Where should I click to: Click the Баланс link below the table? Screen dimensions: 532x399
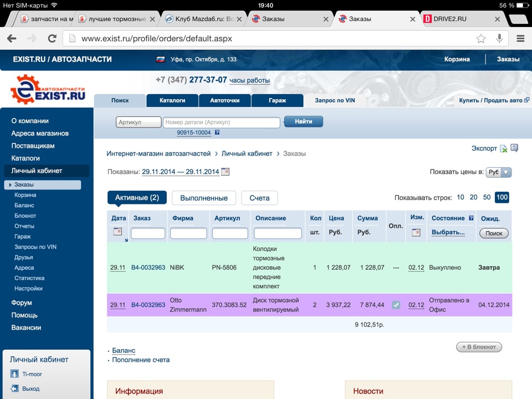point(124,350)
